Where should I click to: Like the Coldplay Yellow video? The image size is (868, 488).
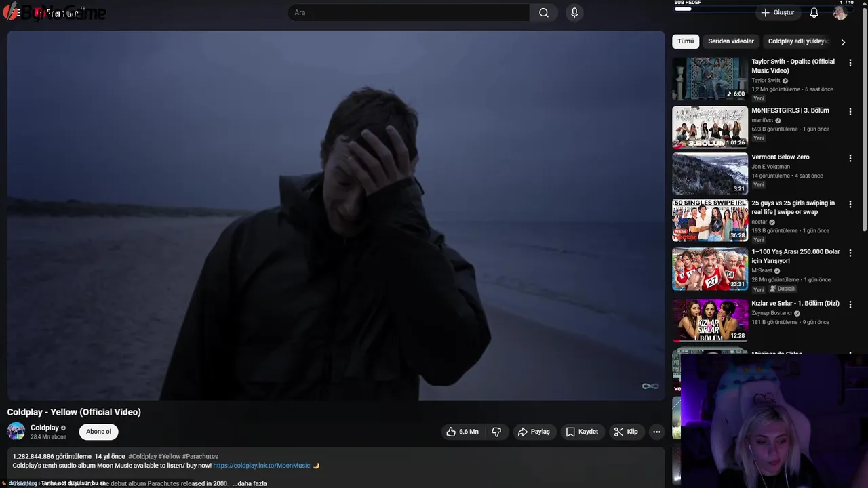[462, 432]
